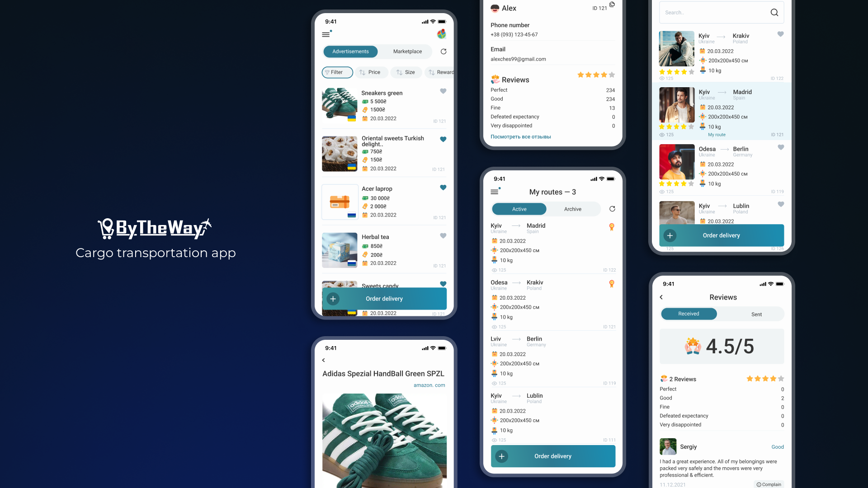Tap the heart/favorite icon on Sneakers green
Viewport: 868px width, 488px height.
click(443, 91)
